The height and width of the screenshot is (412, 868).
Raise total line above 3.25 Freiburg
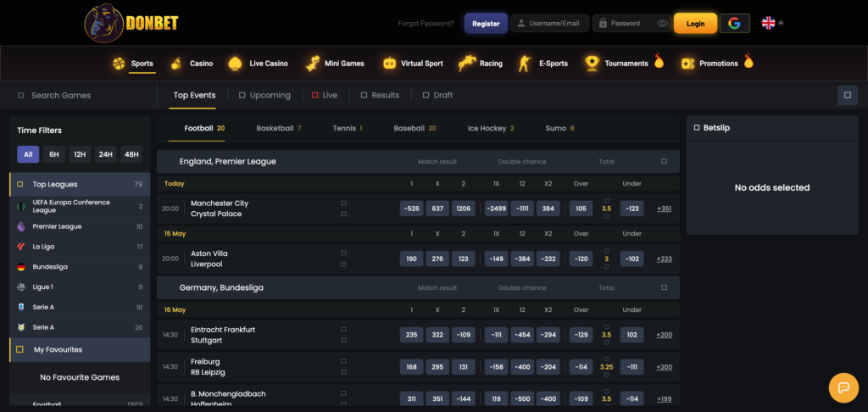point(607,359)
